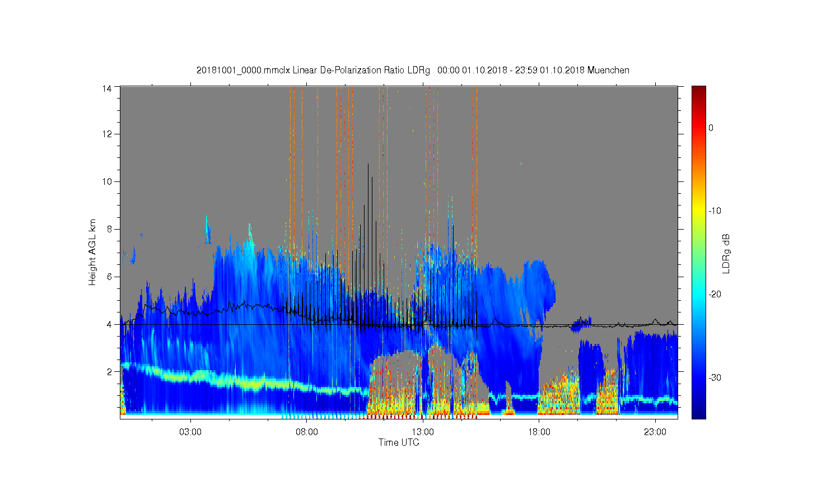
Task: Click the 'LDRg dB' colorbar label
Action: click(726, 253)
